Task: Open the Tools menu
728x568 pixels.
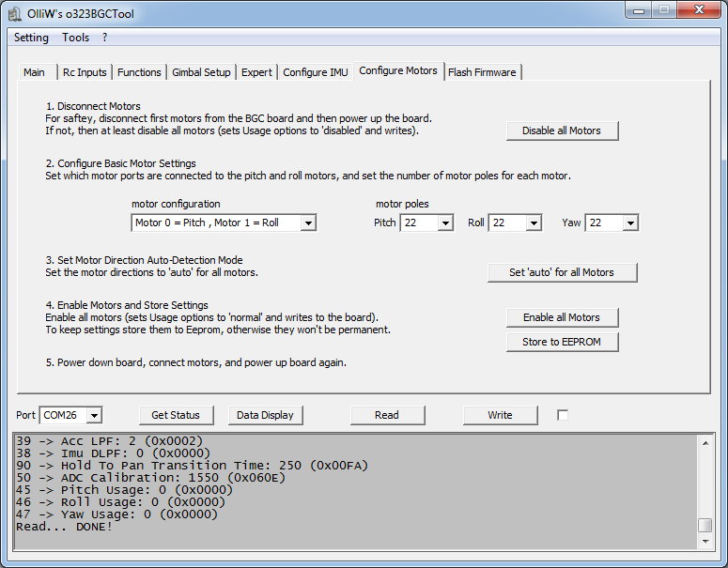Action: pos(76,38)
